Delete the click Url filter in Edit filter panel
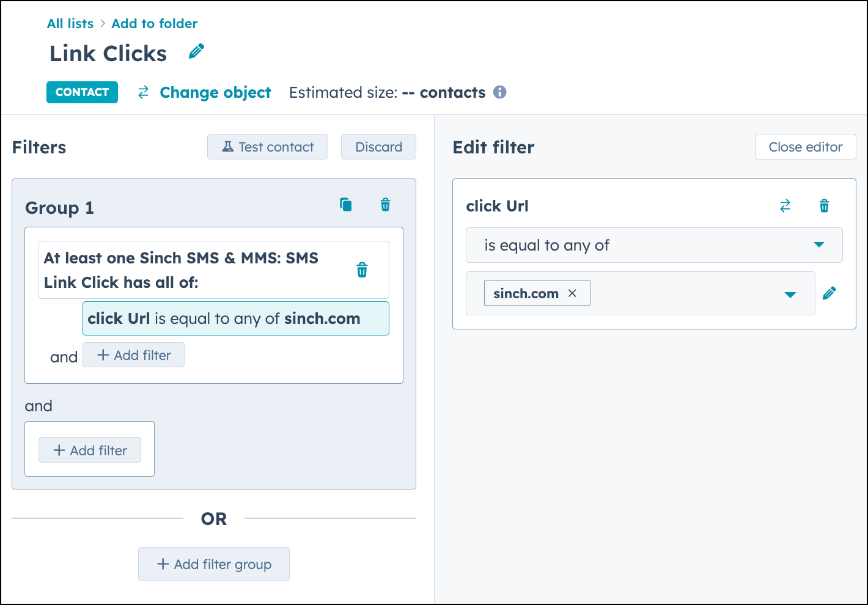The height and width of the screenshot is (605, 868). [824, 206]
